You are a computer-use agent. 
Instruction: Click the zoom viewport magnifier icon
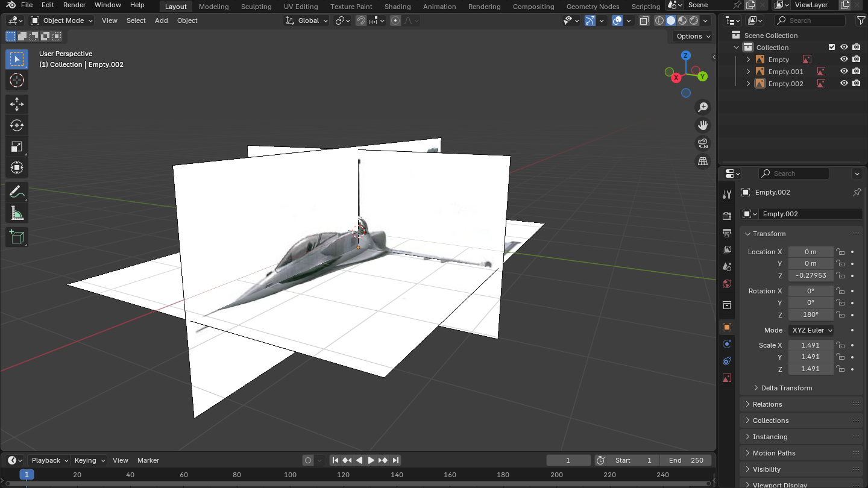(x=703, y=107)
